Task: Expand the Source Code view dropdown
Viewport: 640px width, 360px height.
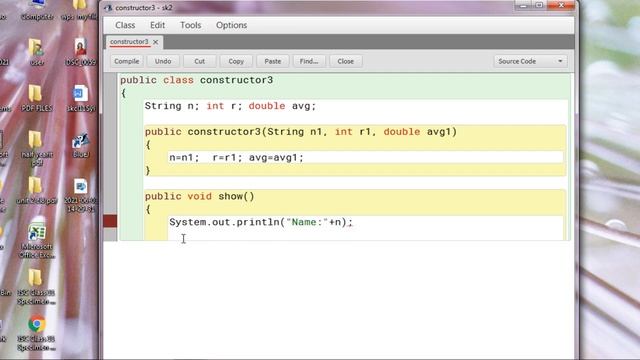Action: coord(530,61)
